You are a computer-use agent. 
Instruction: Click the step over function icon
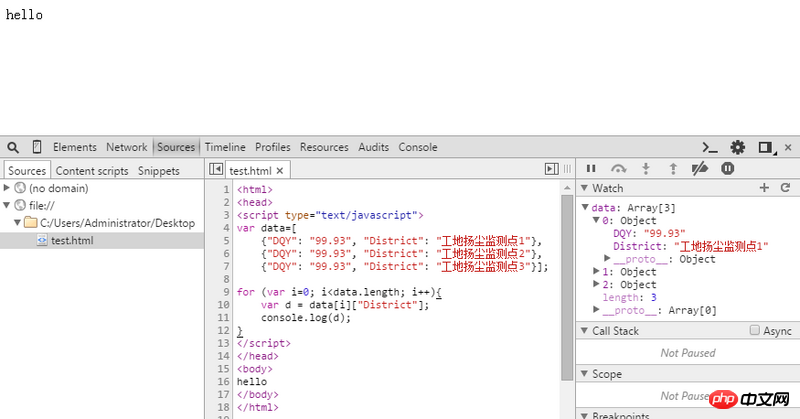click(x=618, y=170)
